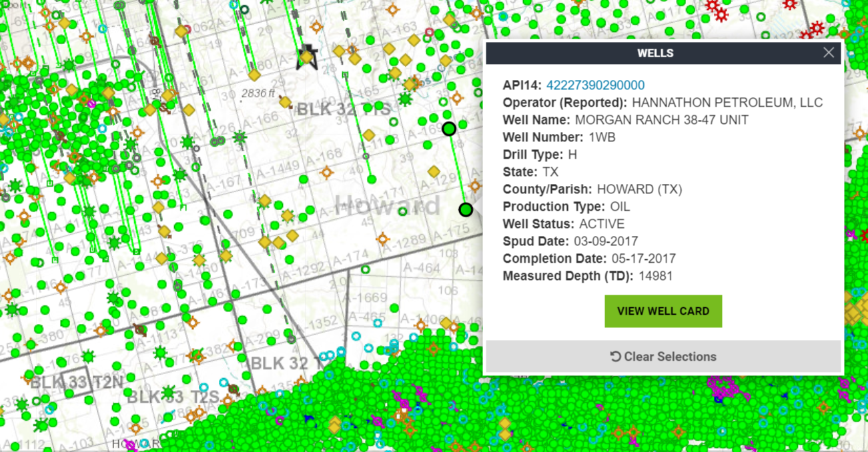Click the paired ring markers beside A-1226

(x=218, y=141)
